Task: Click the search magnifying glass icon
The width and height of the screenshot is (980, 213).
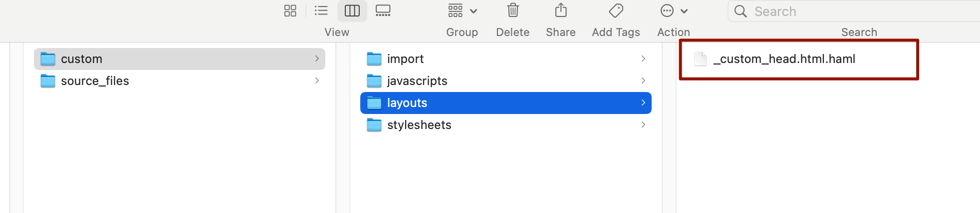Action: [x=741, y=11]
